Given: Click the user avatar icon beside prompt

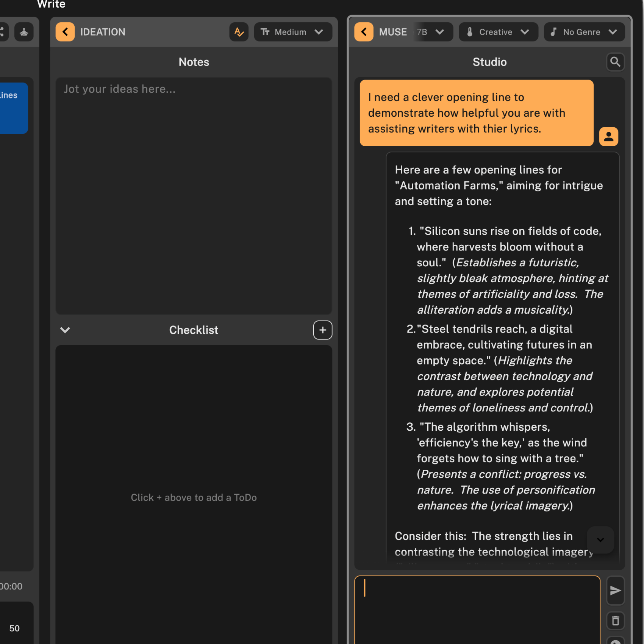Looking at the screenshot, I should coord(608,136).
